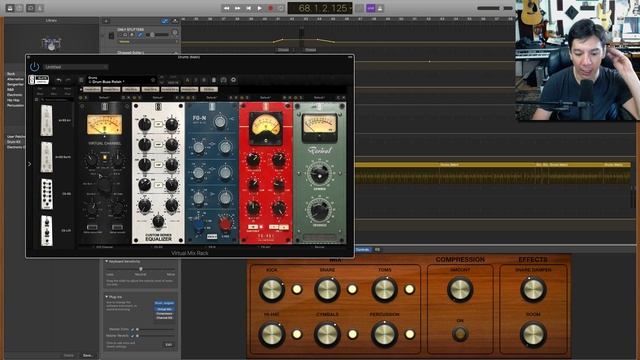Turn the ROOM effects knob

(x=533, y=334)
